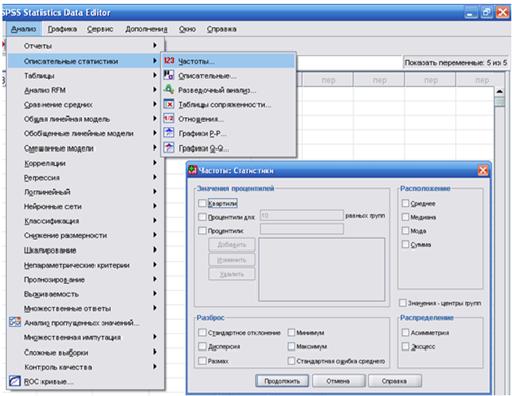
Task: Click the Частоты: Статистики dialog title icon
Action: click(x=192, y=170)
